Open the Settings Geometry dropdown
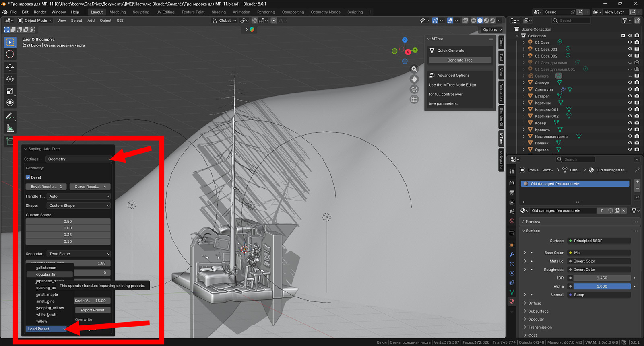Viewport: 644px width, 346px height. point(78,159)
